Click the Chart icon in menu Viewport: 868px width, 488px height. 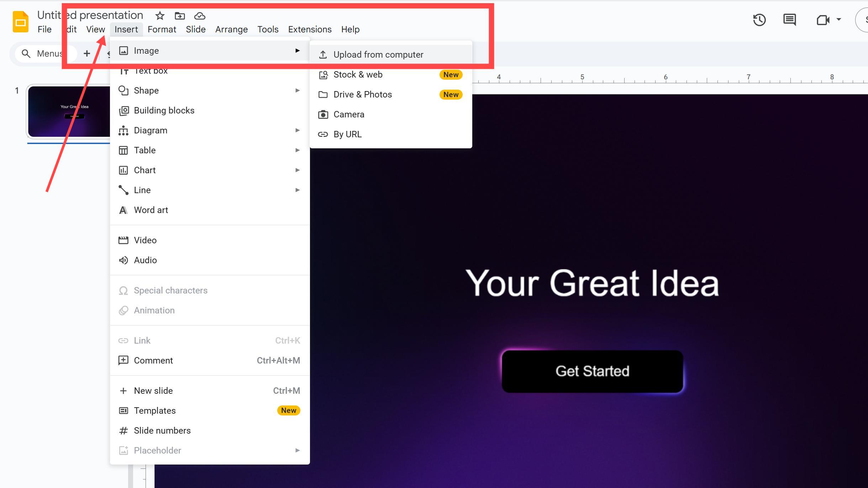tap(123, 170)
